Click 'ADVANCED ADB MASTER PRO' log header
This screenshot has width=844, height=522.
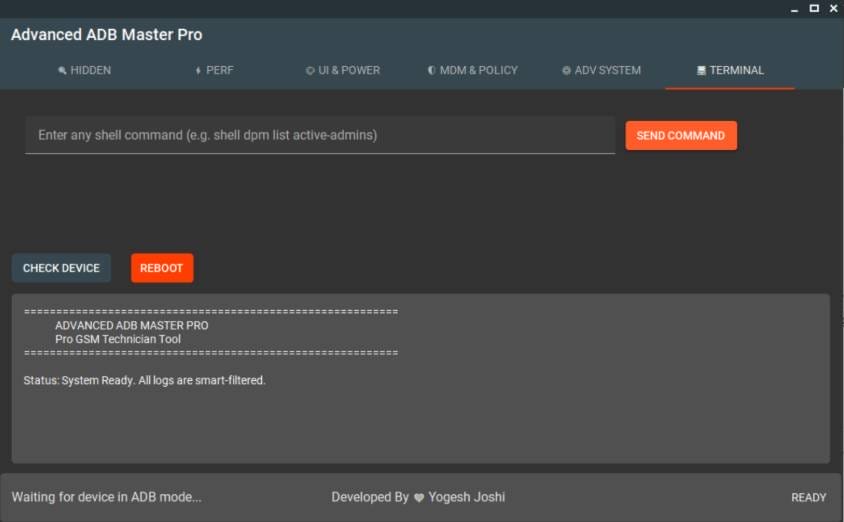[x=131, y=326]
